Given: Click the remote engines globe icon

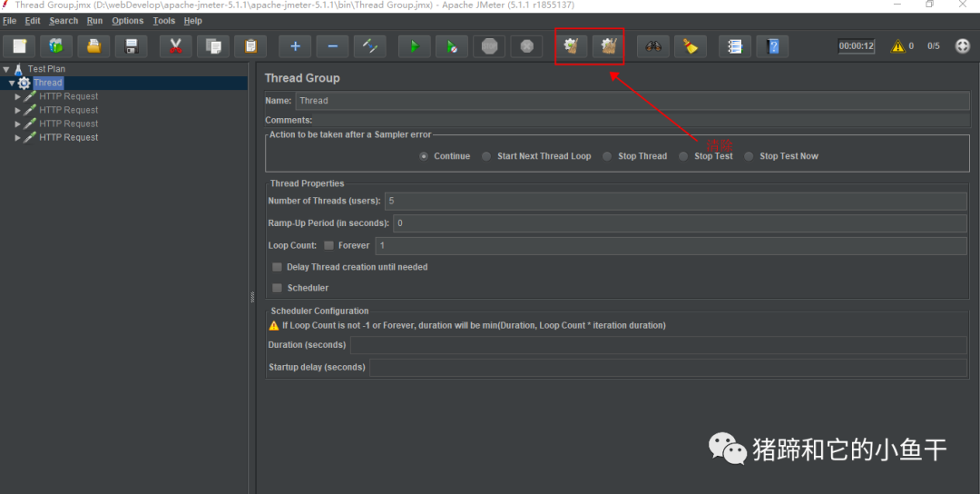Looking at the screenshot, I should tap(963, 45).
